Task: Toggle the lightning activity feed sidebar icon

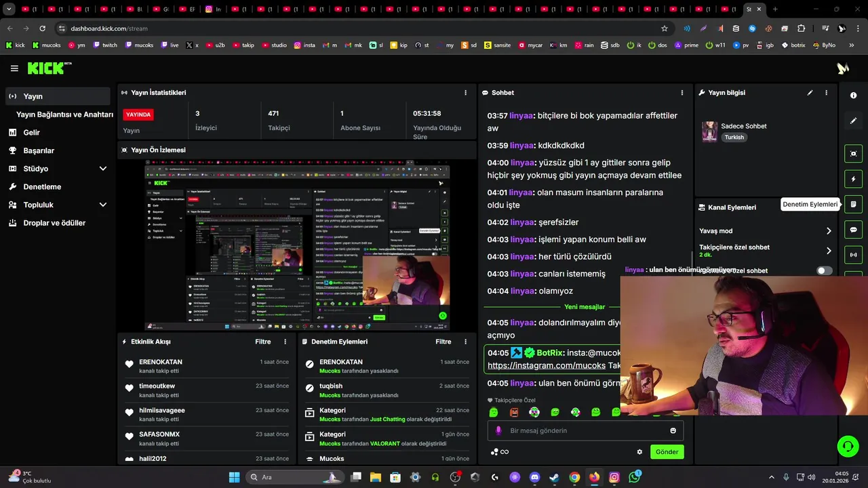Action: point(853,179)
